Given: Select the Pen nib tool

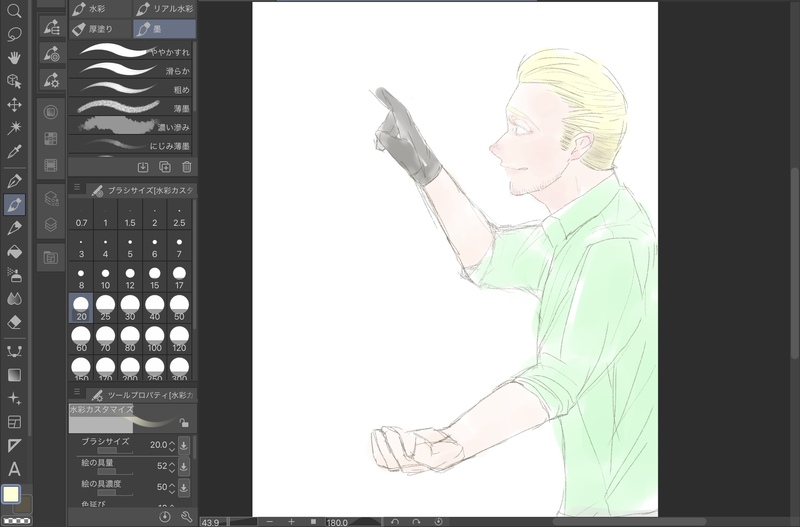Looking at the screenshot, I should pyautogui.click(x=14, y=181).
